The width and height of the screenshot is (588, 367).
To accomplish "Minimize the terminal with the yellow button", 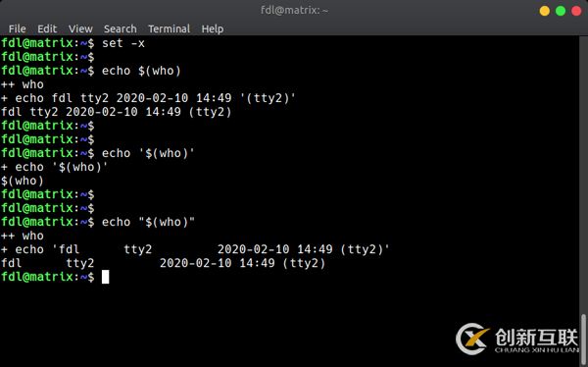I will (x=545, y=11).
